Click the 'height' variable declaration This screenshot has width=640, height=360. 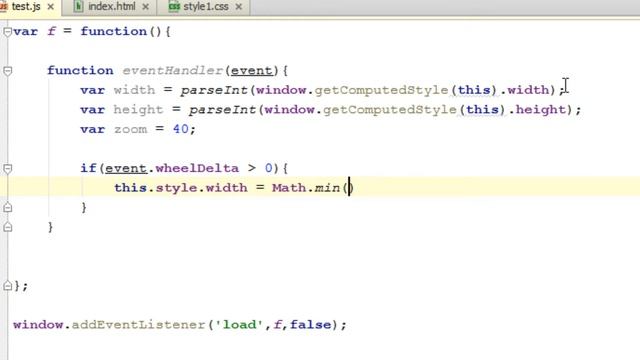(138, 109)
